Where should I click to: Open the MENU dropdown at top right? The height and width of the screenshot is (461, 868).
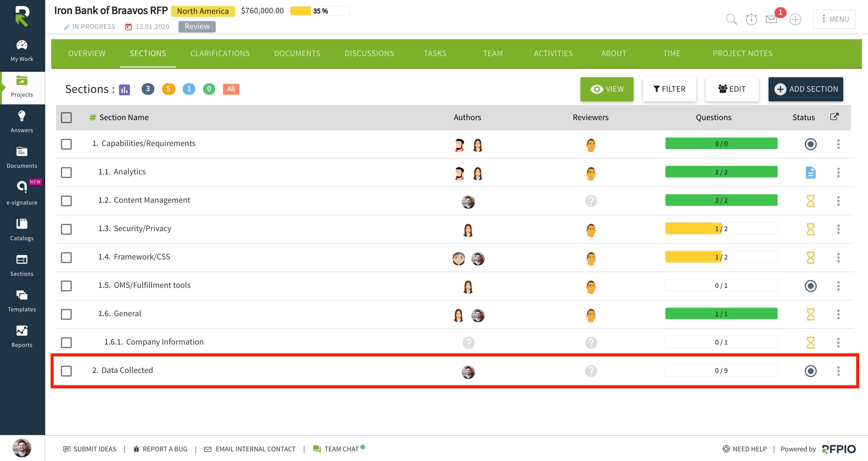(834, 19)
